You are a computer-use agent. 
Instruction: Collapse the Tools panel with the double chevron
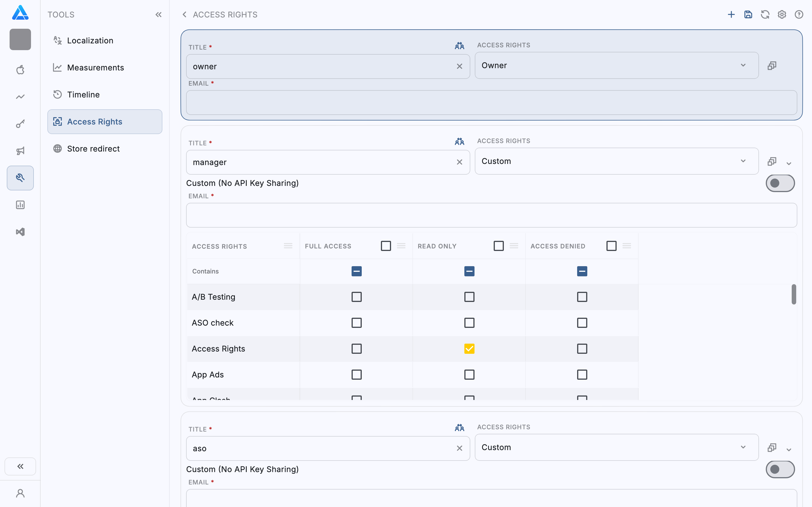(x=158, y=14)
